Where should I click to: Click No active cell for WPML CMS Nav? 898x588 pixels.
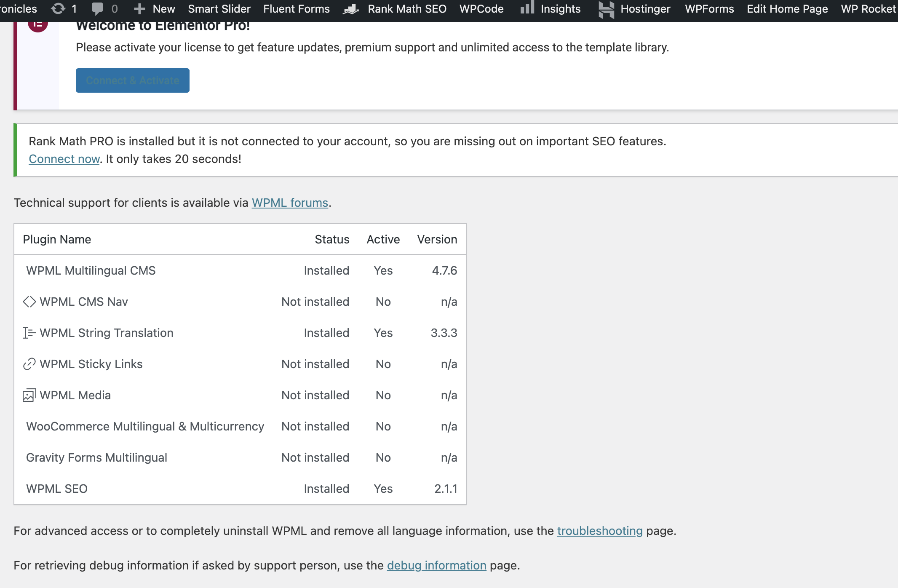tap(383, 302)
